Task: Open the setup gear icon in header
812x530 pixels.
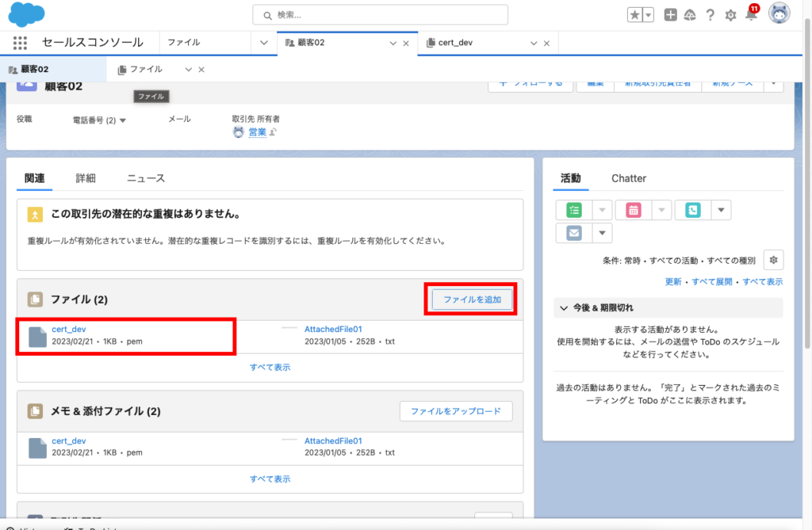Action: pos(730,15)
